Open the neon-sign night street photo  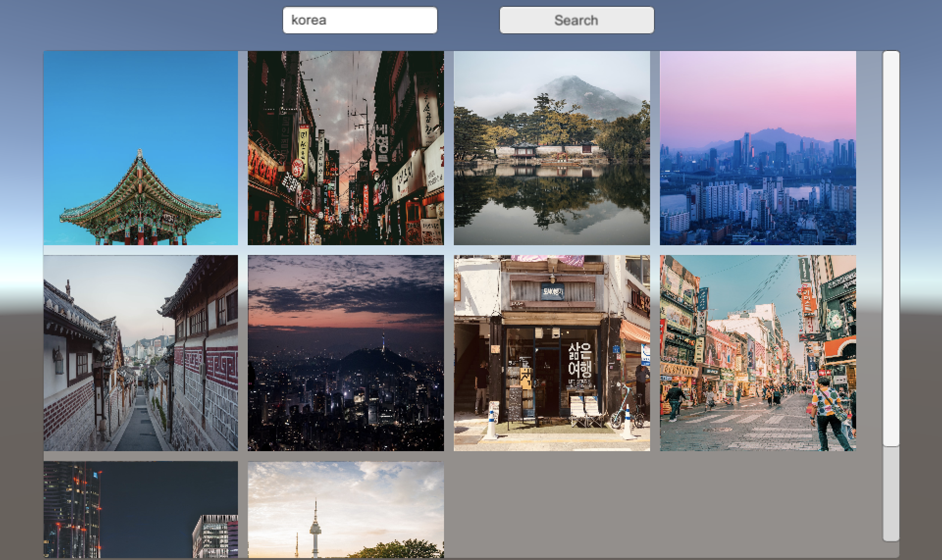(x=346, y=148)
